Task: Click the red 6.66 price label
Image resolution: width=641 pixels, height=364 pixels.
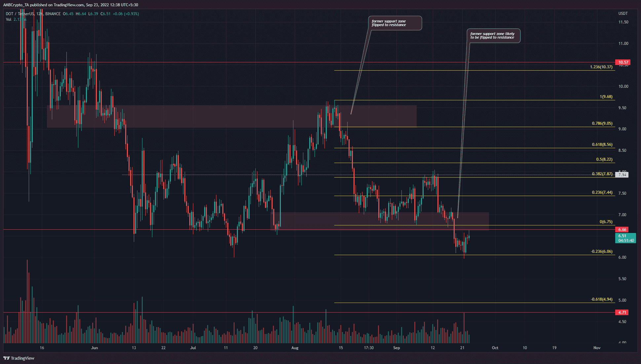Action: (622, 230)
